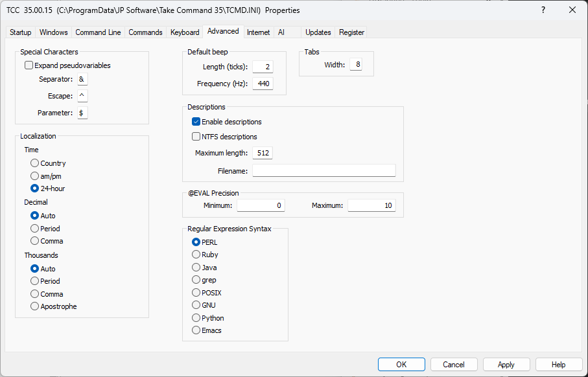Open Help for this dialog
The height and width of the screenshot is (377, 588).
pyautogui.click(x=559, y=365)
